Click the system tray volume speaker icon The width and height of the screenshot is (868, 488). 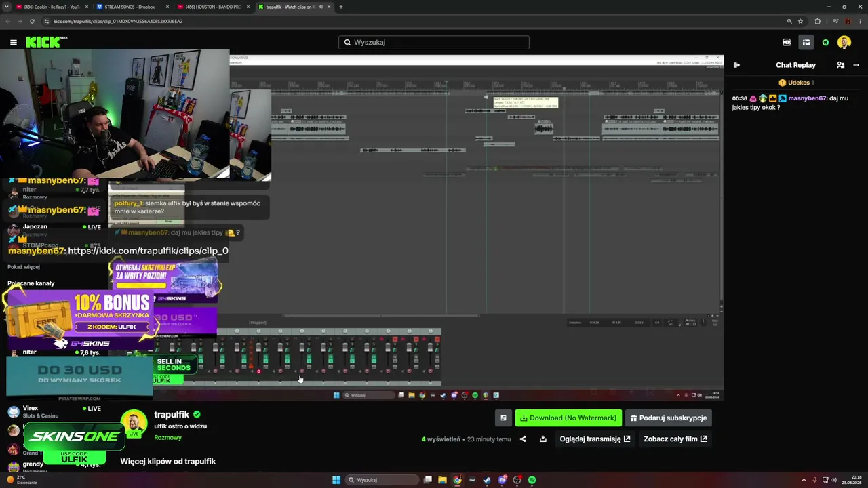pyautogui.click(x=833, y=480)
